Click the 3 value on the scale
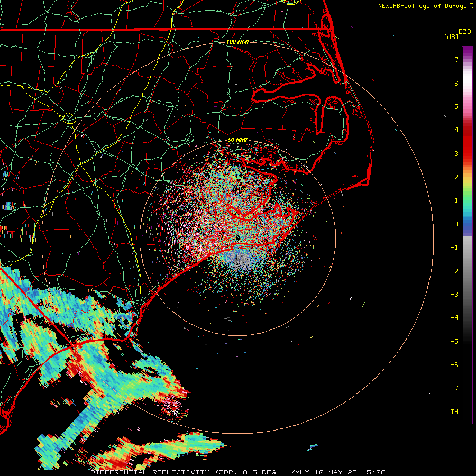Viewport: 476px width, 476px height. click(456, 153)
